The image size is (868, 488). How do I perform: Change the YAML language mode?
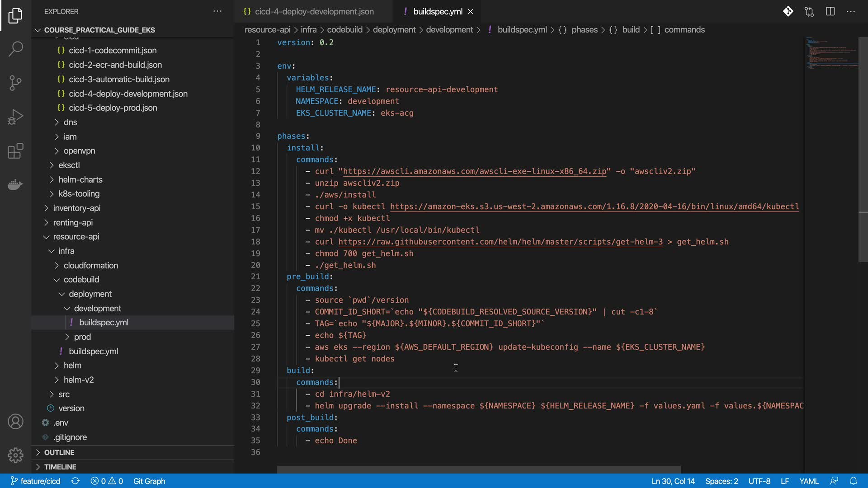tap(809, 481)
